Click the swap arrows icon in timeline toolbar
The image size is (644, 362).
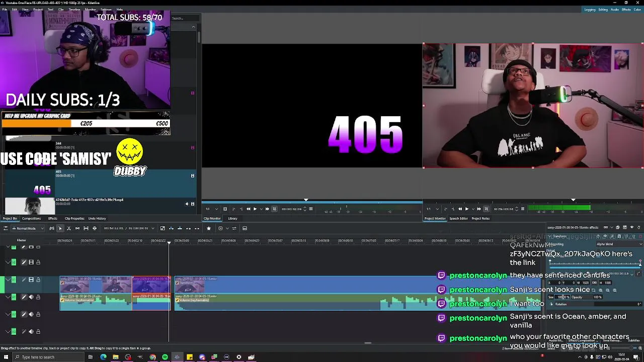[234, 228]
